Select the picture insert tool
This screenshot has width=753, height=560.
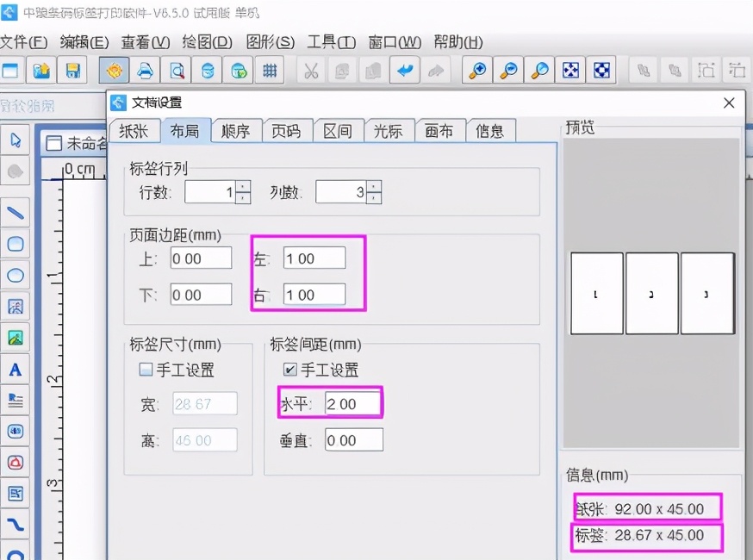tap(16, 338)
